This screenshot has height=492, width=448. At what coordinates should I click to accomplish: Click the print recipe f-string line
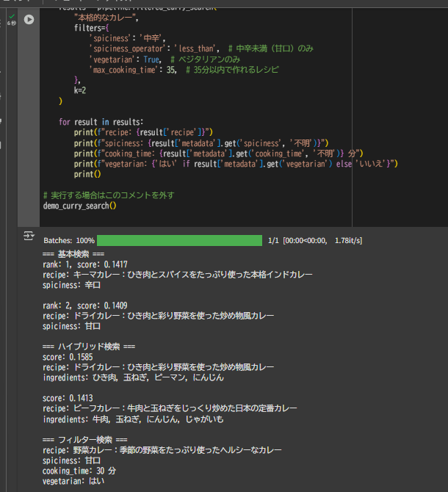pos(143,132)
